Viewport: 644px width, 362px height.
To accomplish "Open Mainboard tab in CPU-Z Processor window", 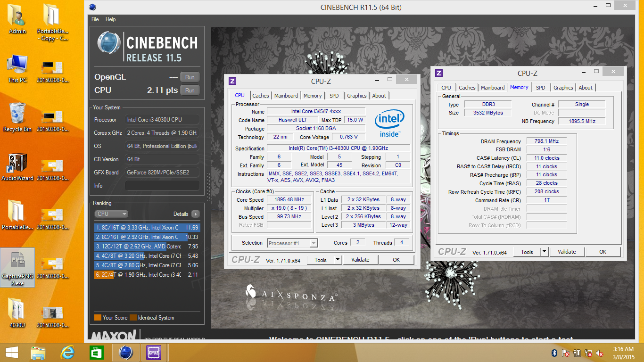I will tap(286, 96).
